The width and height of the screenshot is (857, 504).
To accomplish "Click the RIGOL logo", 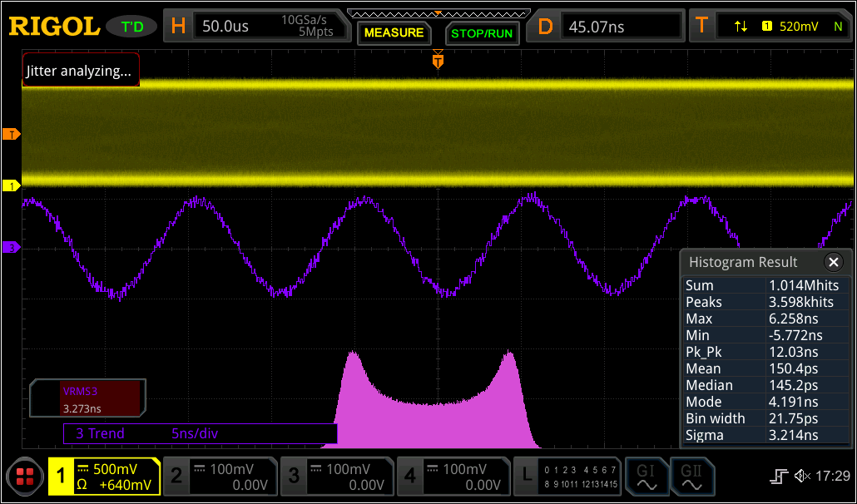I will [52, 25].
